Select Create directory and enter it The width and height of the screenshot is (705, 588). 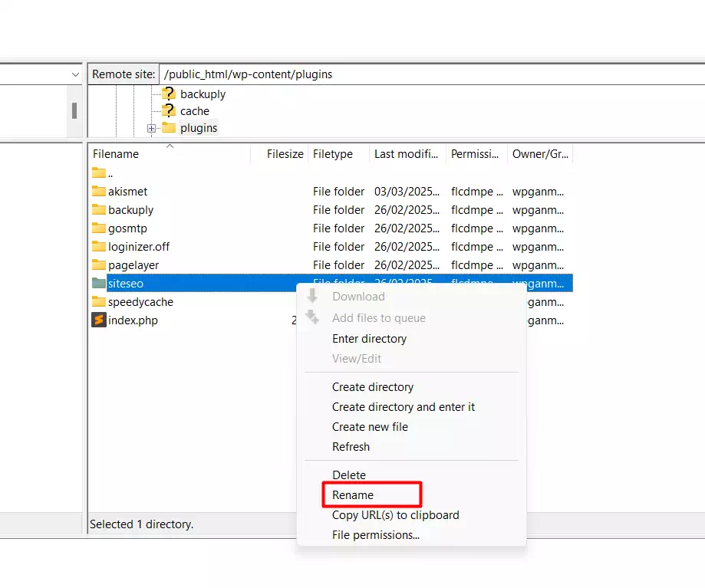[404, 407]
